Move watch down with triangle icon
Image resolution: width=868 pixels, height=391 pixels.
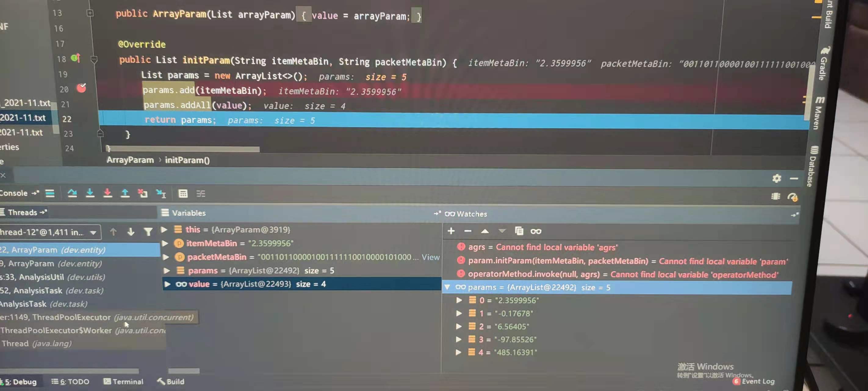[502, 231]
